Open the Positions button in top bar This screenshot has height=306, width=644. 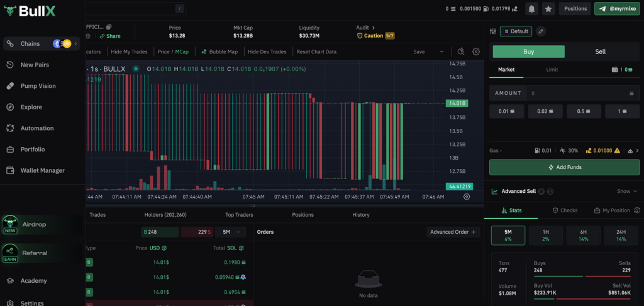(575, 9)
